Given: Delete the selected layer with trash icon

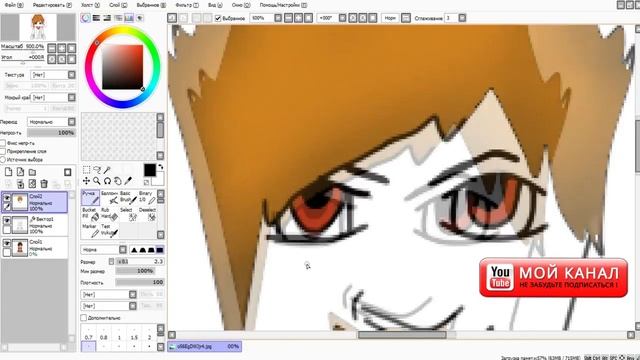Looking at the screenshot, I should click(x=44, y=184).
